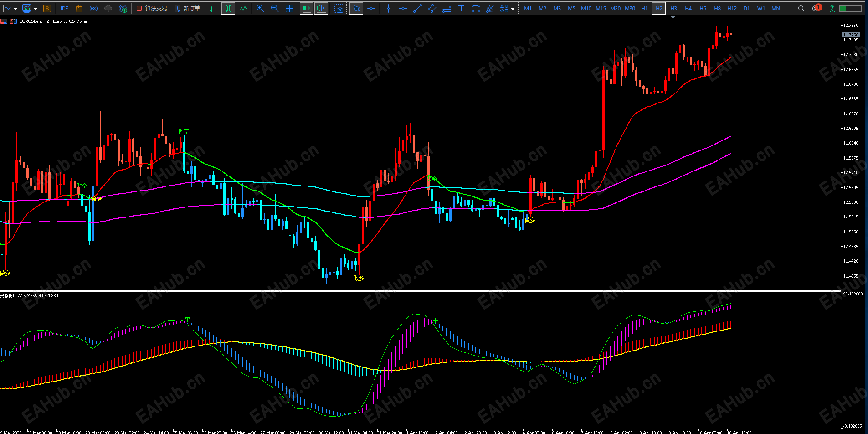Draw a horizontal line
Viewport: 868px width, 434px height.
tap(403, 8)
